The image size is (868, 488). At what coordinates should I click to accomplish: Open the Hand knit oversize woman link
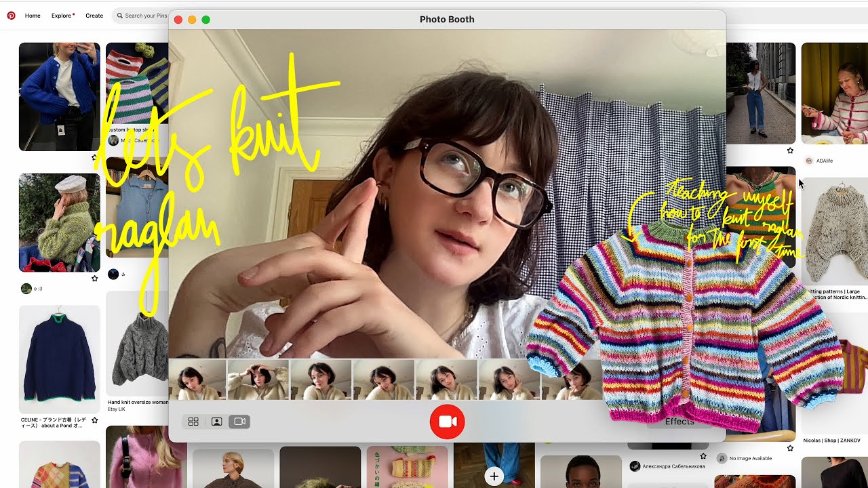pos(138,402)
